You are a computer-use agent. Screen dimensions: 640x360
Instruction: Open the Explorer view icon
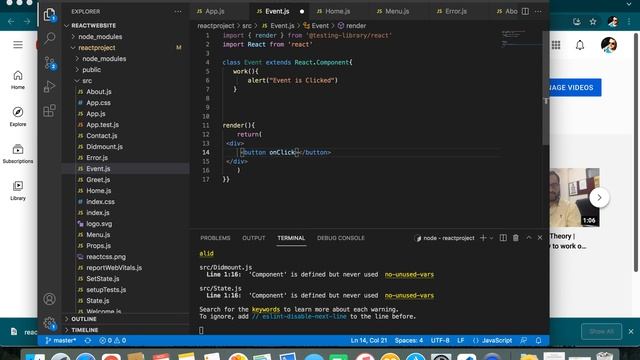(49, 15)
